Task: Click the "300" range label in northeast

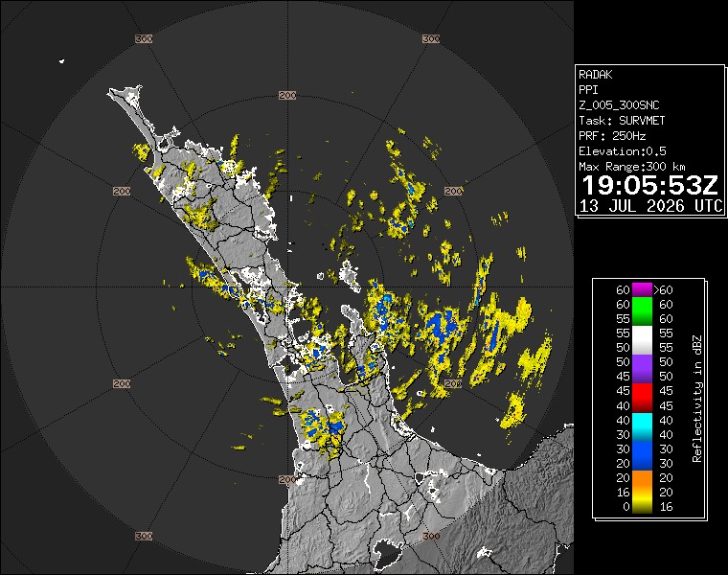Action: 431,39
